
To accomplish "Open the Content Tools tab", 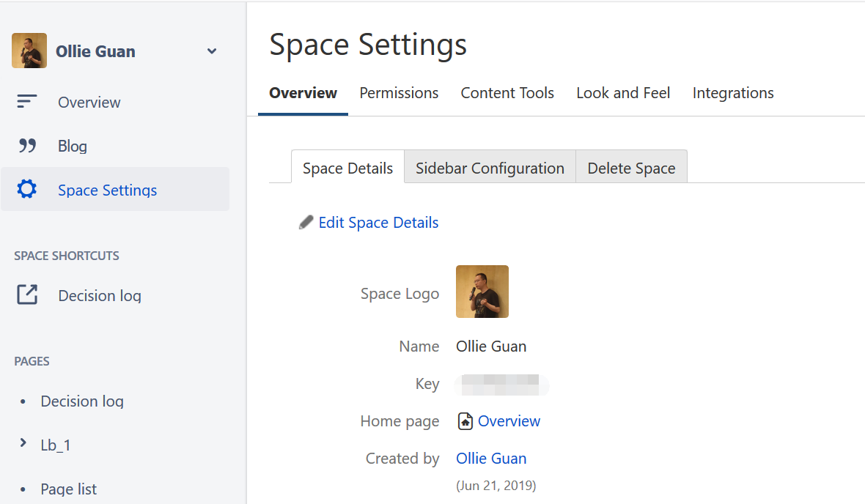I will (507, 93).
